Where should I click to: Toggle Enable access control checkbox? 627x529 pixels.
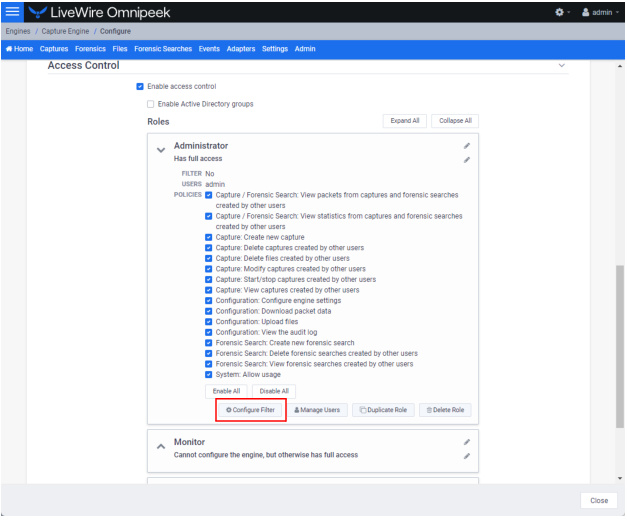coord(140,86)
